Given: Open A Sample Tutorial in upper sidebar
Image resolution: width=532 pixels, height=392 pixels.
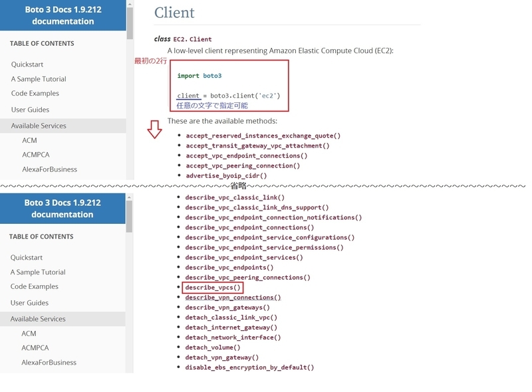Looking at the screenshot, I should [x=39, y=79].
